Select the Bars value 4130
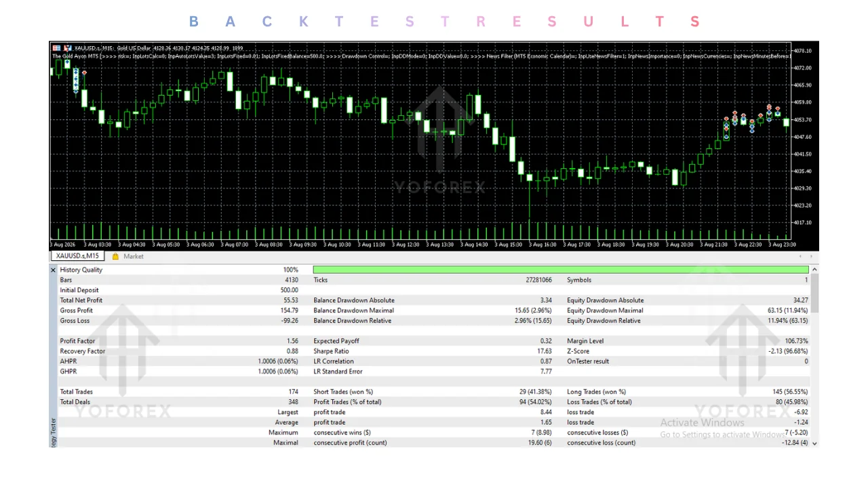 point(292,280)
